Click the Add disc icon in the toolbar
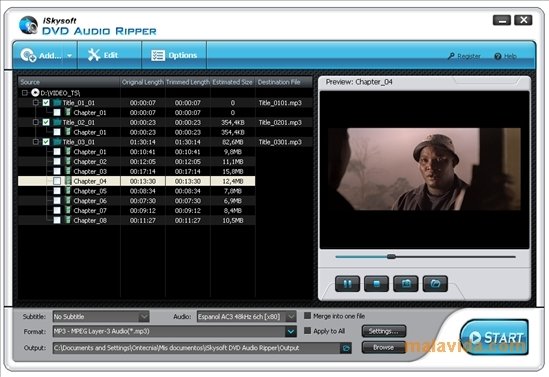 28,55
